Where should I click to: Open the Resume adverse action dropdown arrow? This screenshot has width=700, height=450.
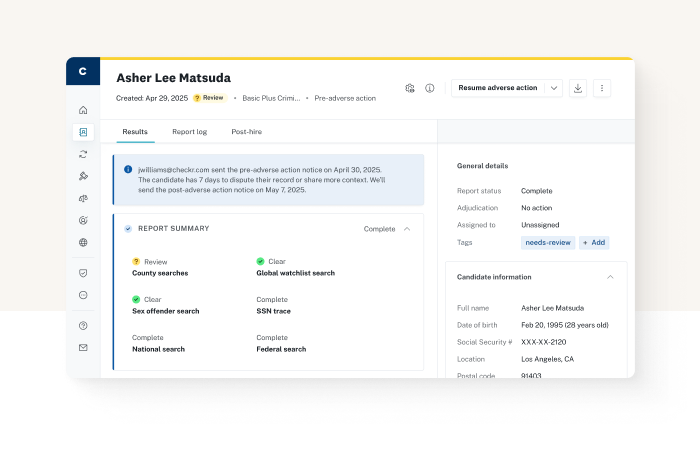[x=554, y=88]
